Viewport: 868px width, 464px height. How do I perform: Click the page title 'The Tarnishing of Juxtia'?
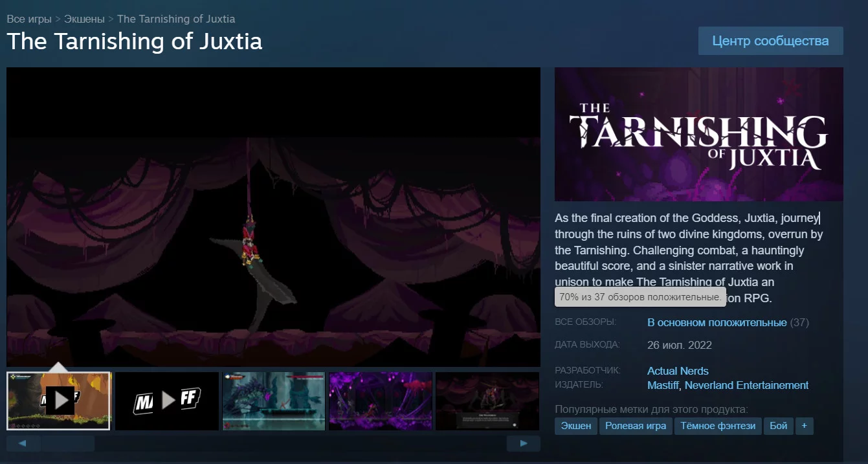coord(135,41)
